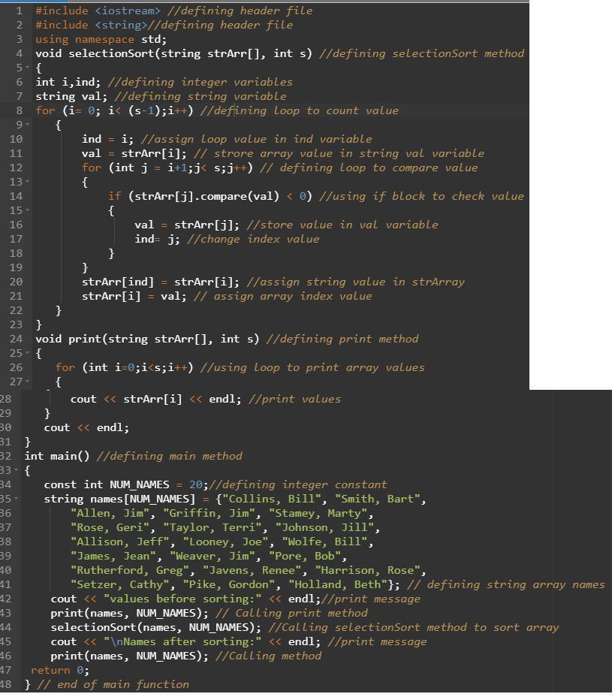Click the comment '//defining selectionSort method'
Viewport: 615px width, 700px height.
tap(422, 53)
